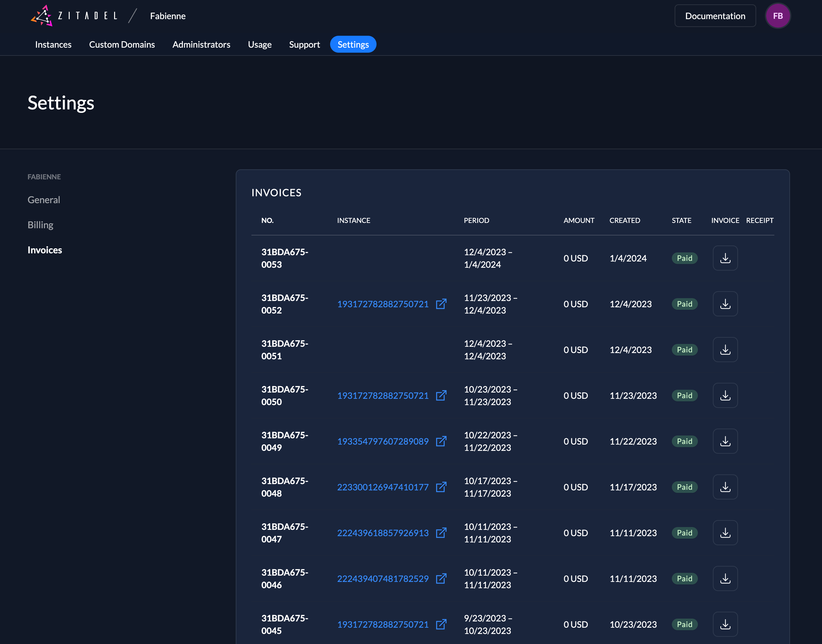This screenshot has height=644, width=822.
Task: Click the STATE column header
Action: pos(681,221)
